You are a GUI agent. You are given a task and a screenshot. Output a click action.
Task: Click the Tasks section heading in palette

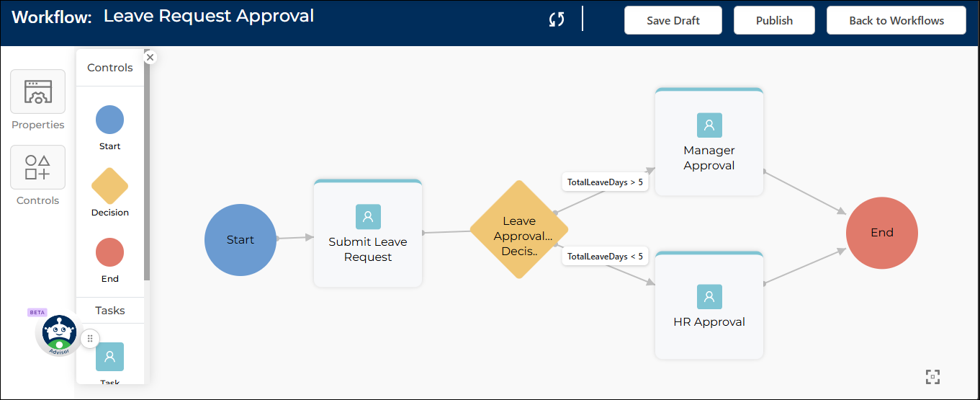pyautogui.click(x=110, y=311)
